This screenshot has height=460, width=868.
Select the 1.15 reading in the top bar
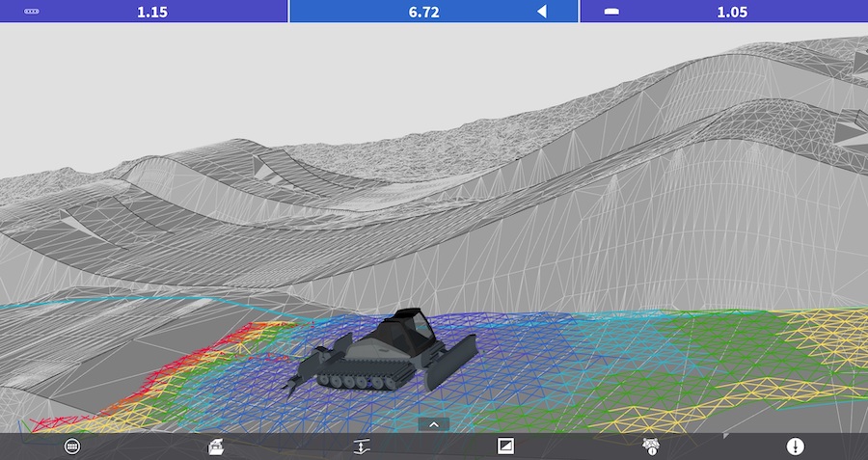[151, 12]
